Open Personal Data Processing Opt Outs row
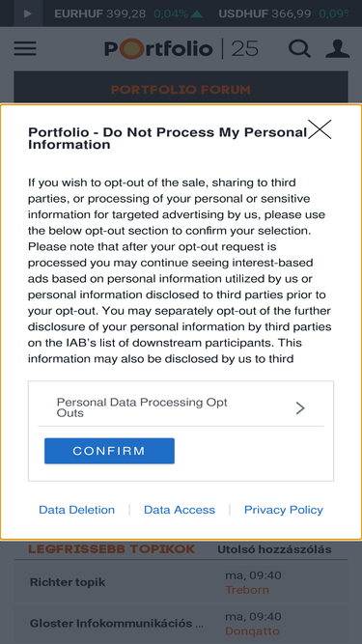Viewport: 362px width, 644px height. (181, 407)
